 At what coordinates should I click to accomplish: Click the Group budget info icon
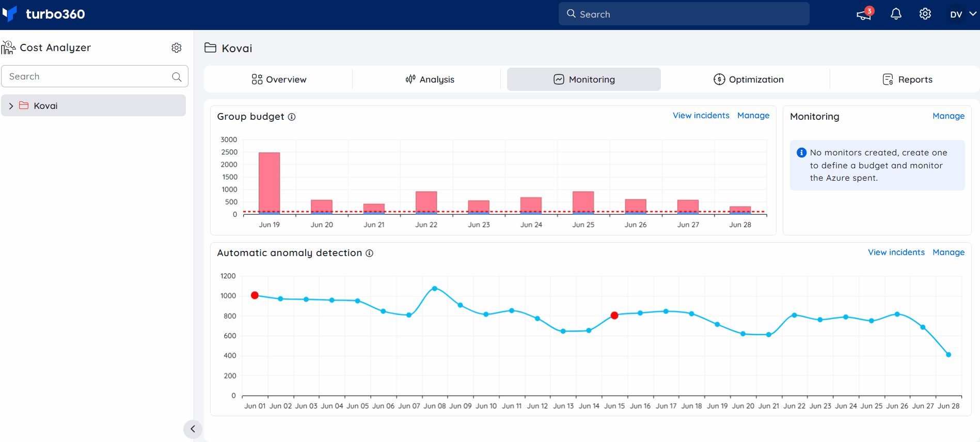(x=292, y=117)
